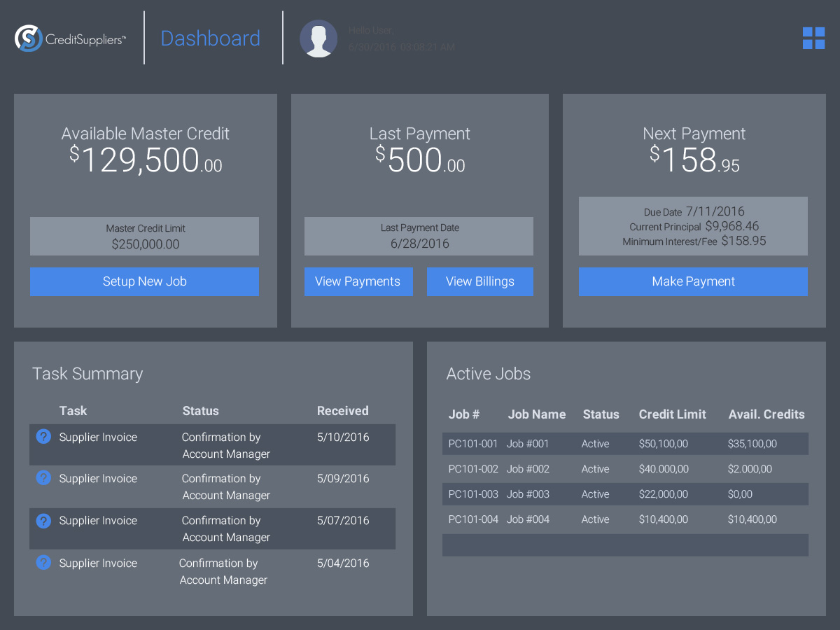Click question icon for 5/04/2016 task

(43, 563)
